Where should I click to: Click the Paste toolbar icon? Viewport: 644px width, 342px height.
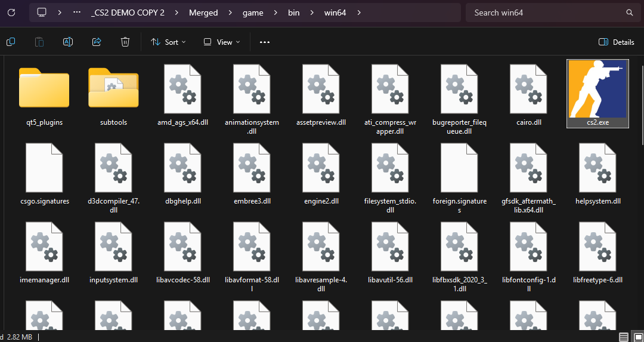coord(39,42)
